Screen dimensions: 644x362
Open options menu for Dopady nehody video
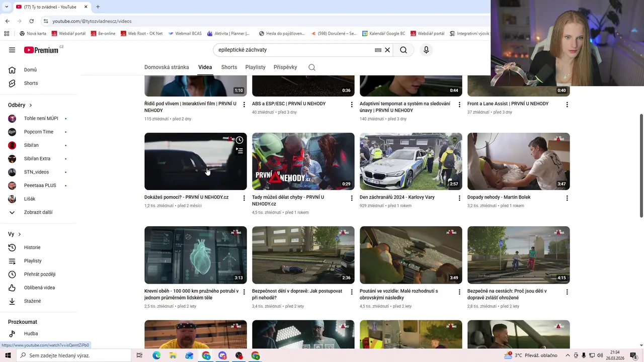click(x=567, y=198)
